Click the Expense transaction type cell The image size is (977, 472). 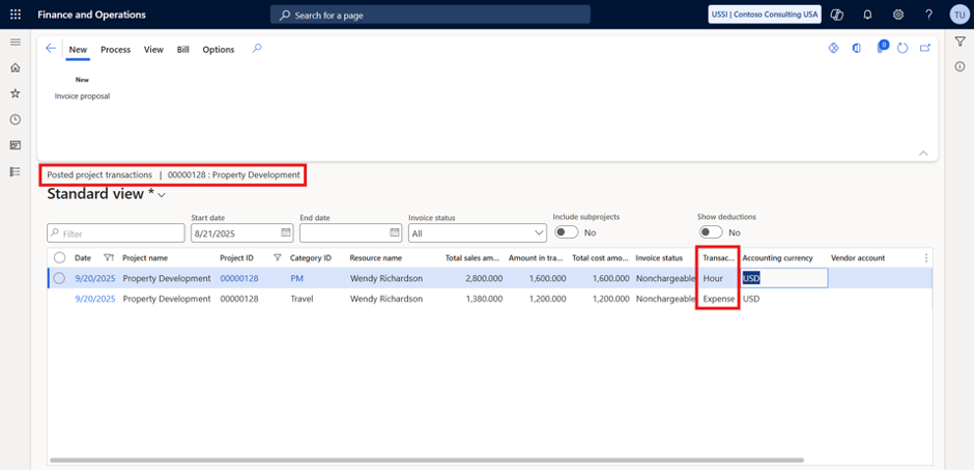719,299
